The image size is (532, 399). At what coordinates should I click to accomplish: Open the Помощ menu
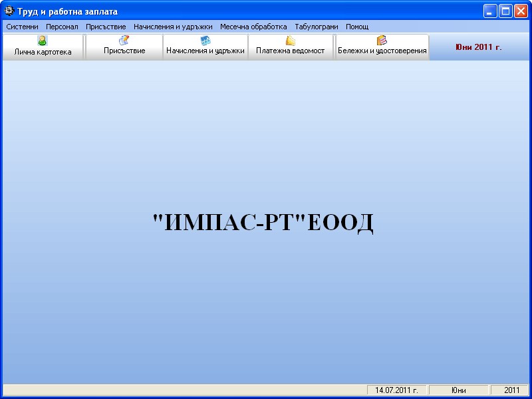click(x=357, y=27)
